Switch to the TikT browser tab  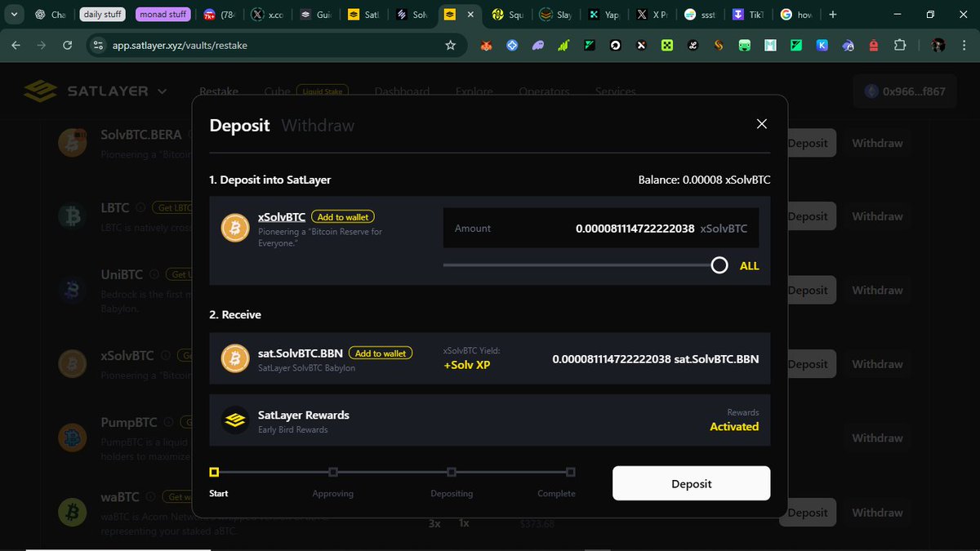point(751,14)
